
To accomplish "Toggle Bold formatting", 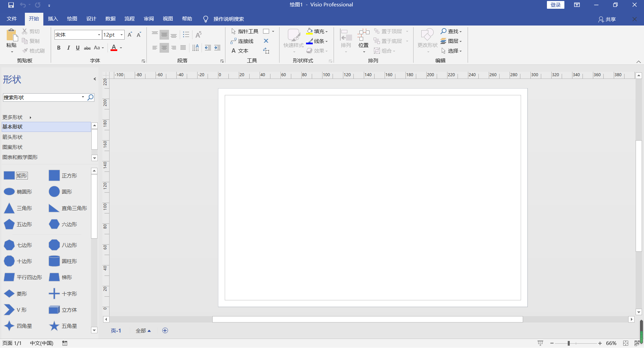I will point(59,48).
